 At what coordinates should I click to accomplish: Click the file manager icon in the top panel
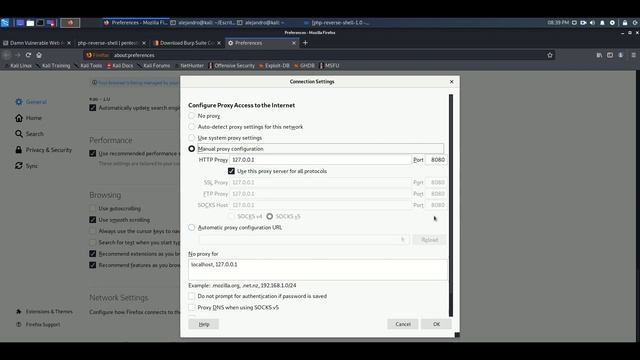point(30,23)
